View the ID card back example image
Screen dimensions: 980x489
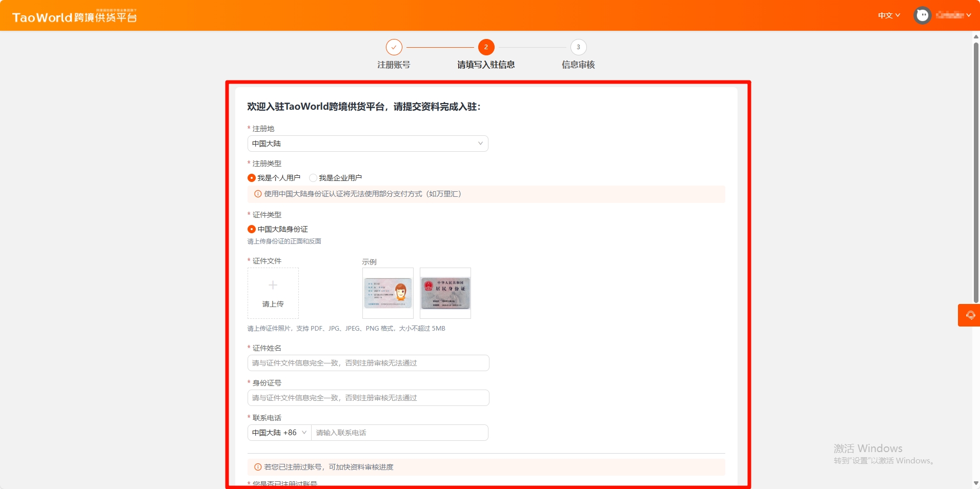tap(445, 293)
